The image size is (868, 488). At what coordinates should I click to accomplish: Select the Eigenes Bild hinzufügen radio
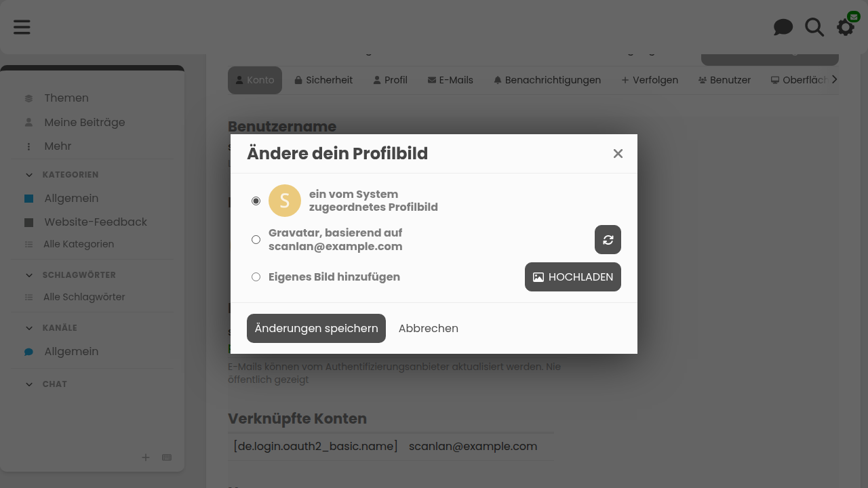click(256, 277)
